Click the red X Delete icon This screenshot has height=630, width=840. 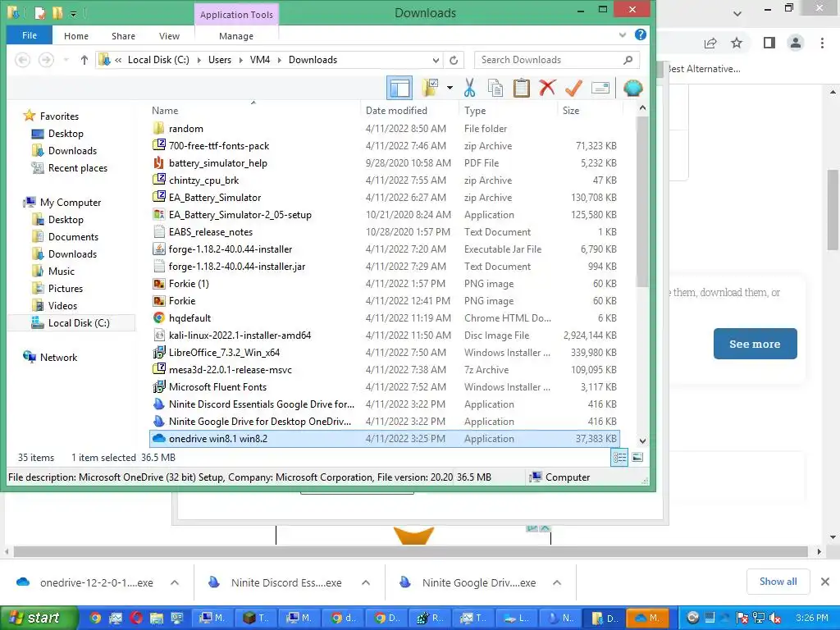[547, 88]
